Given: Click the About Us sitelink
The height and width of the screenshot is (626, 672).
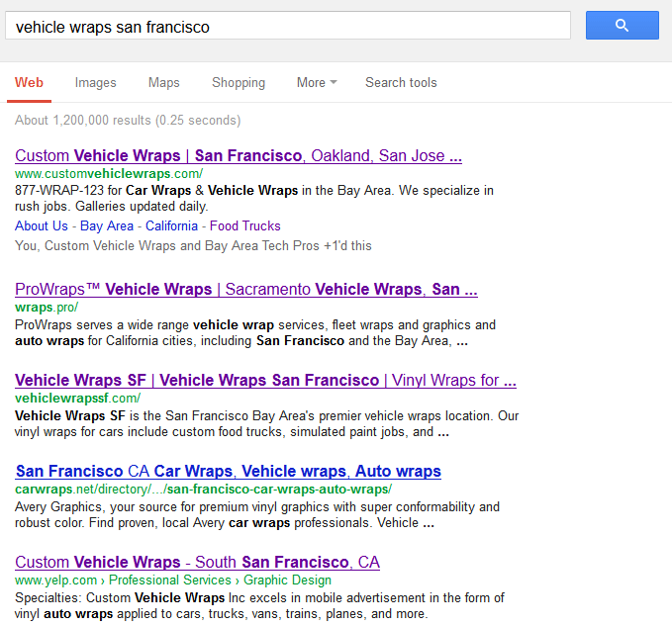Looking at the screenshot, I should [x=42, y=225].
